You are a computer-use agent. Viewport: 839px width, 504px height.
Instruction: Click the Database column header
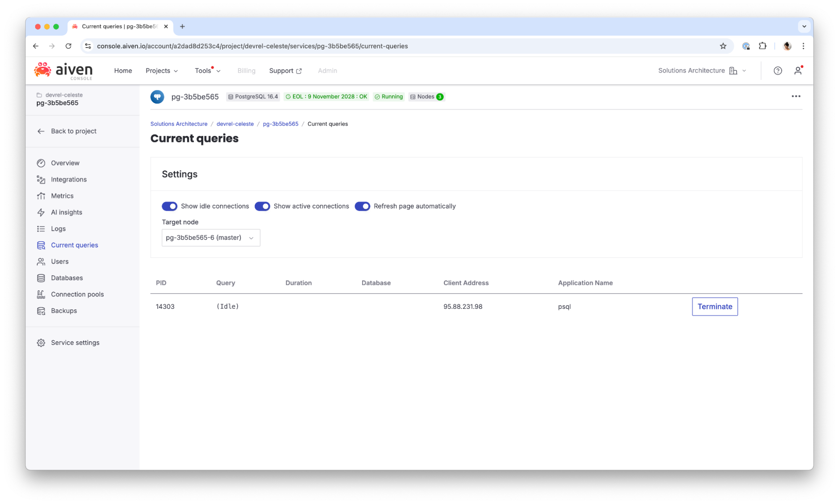click(376, 283)
